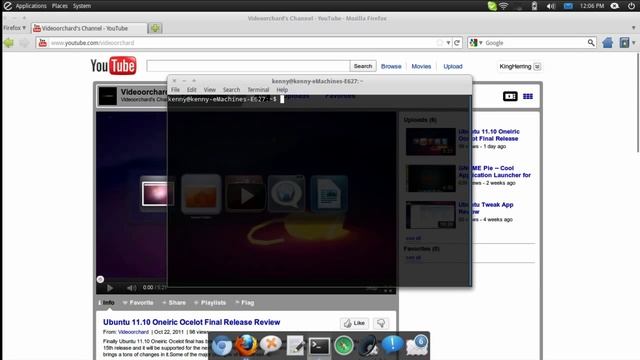
Task: Open terminal File menu
Action: 175,90
